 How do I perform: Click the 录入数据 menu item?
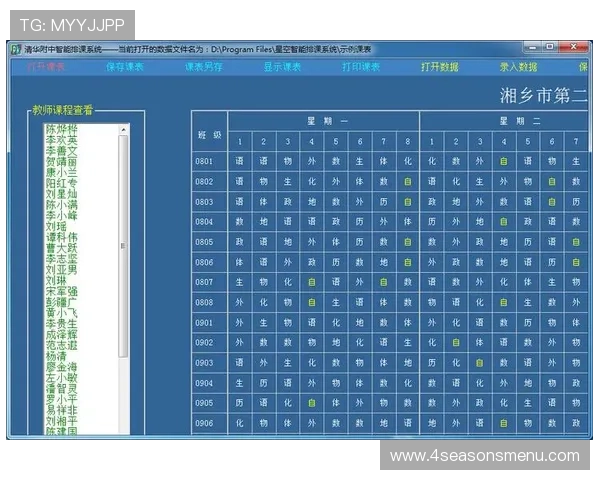(x=518, y=67)
